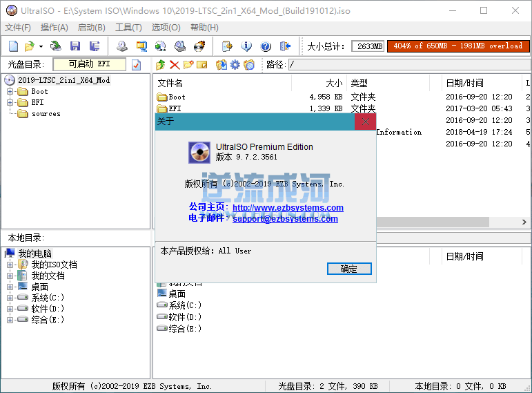Click the Make CD/DVD image icon
This screenshot has width=532, height=393.
pyautogui.click(x=122, y=46)
